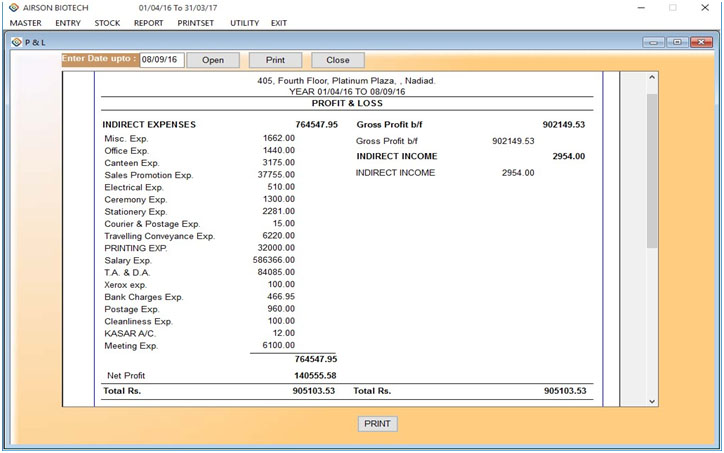Image resolution: width=724 pixels, height=453 pixels.
Task: Open the ENTRY menu
Action: (68, 23)
